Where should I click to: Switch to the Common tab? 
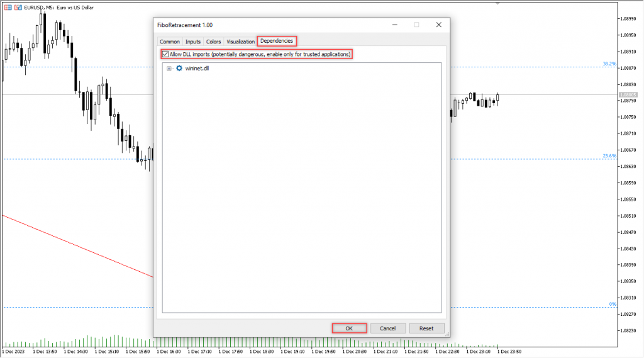click(x=170, y=42)
